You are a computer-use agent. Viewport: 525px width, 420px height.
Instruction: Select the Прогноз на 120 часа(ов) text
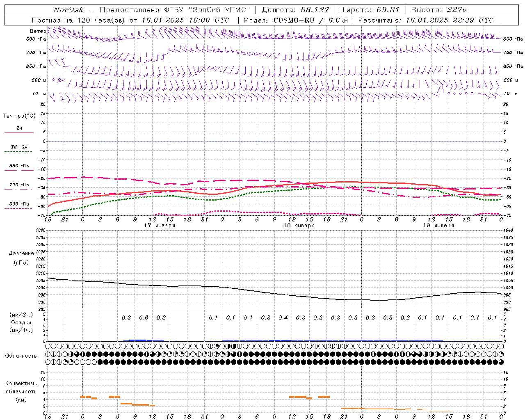coord(79,20)
